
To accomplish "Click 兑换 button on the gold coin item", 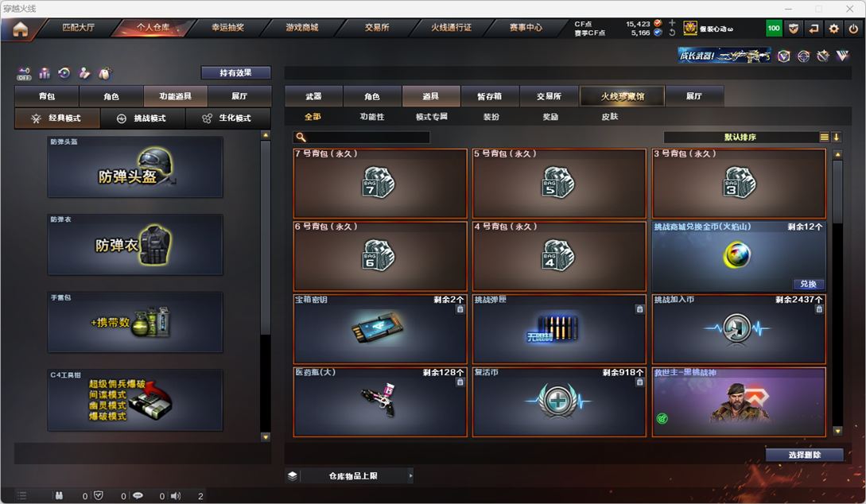I will click(x=808, y=284).
